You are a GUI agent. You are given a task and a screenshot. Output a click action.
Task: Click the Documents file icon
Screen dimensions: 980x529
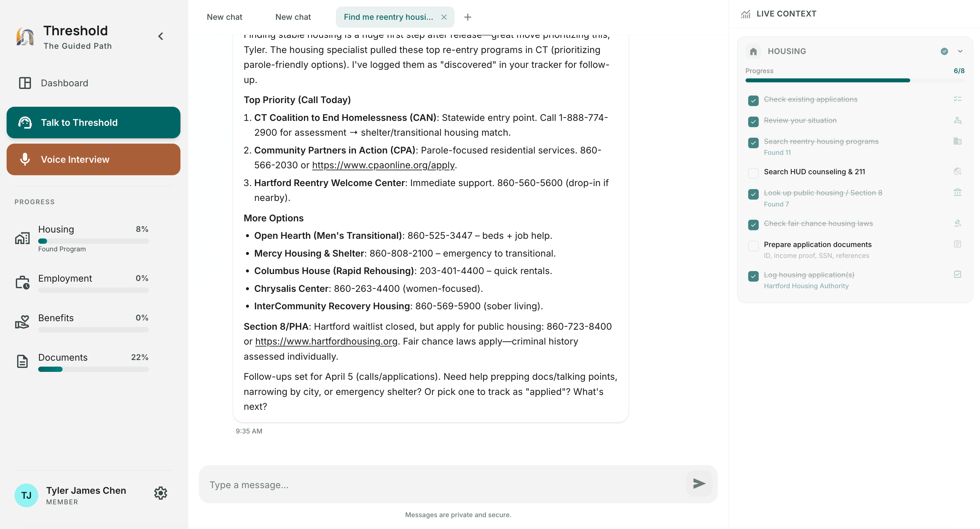[x=22, y=362]
